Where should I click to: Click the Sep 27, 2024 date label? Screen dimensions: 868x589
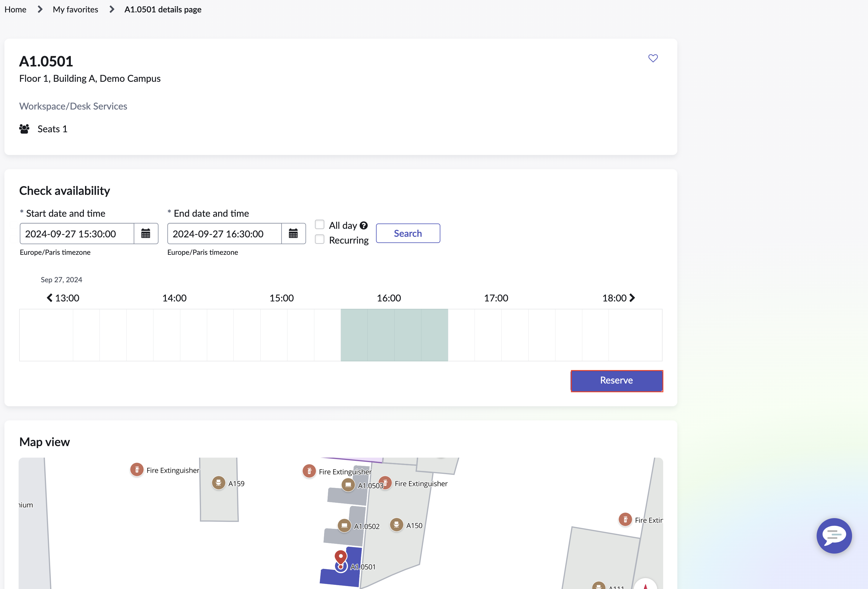tap(62, 280)
